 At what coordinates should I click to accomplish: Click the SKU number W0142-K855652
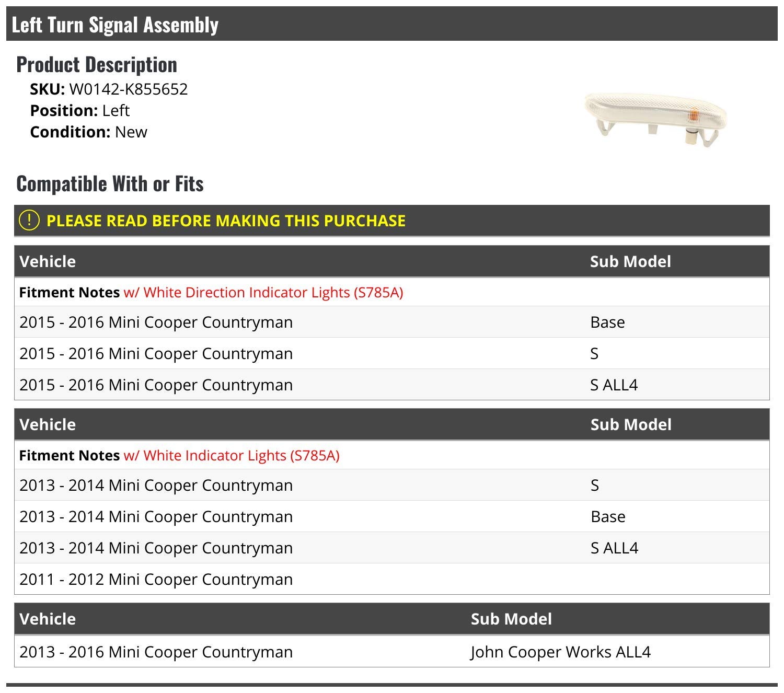[x=128, y=89]
